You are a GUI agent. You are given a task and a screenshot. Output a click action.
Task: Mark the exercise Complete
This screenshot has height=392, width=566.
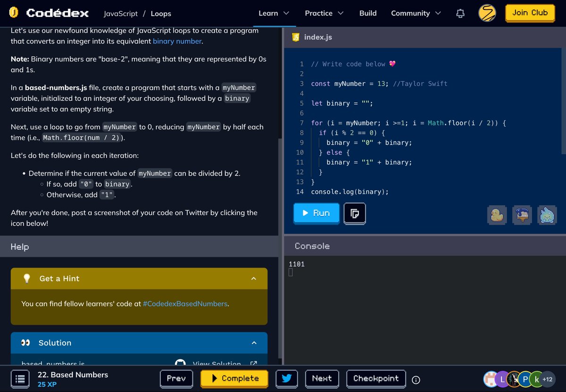click(234, 378)
